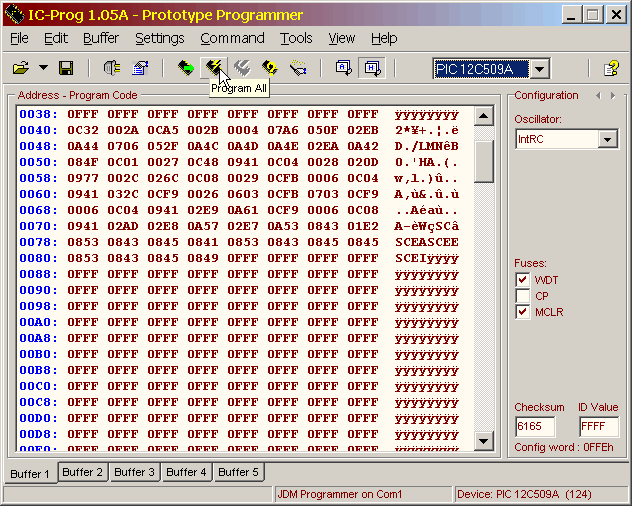Click the Checksum field showing 6165
The image size is (632, 506).
[x=535, y=427]
